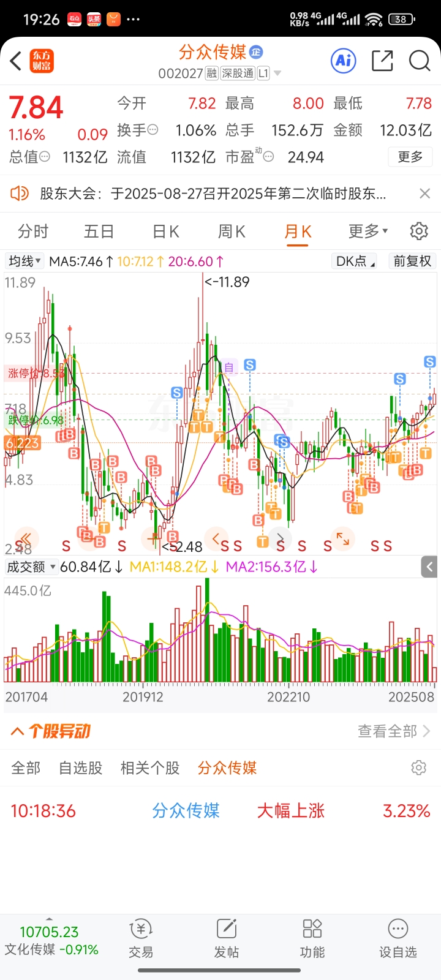Open the shareholder meeting announcement text
The width and height of the screenshot is (441, 980).
213,194
